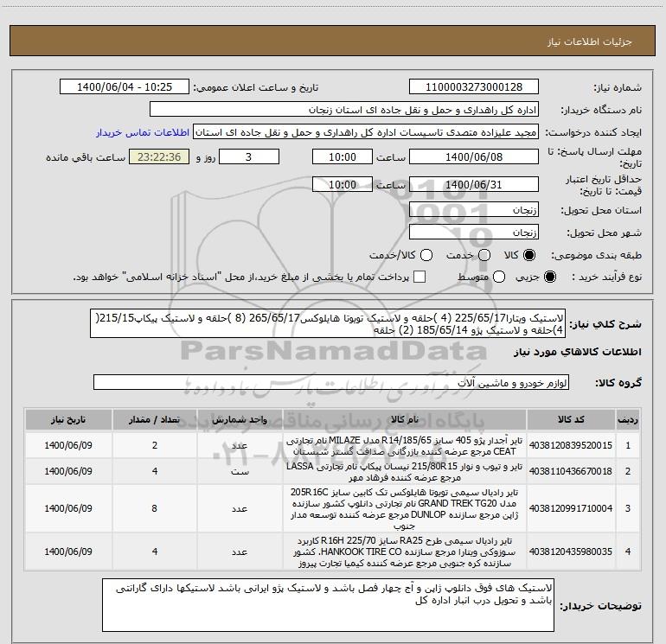This screenshot has width=666, height=644.
Task: Select the متوسط purchase type radio
Action: tap(499, 277)
